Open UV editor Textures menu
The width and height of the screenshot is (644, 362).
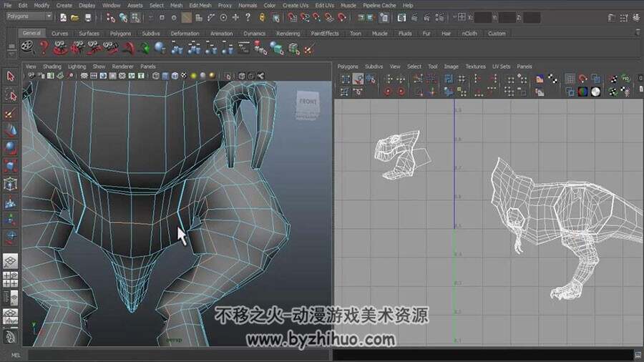point(476,67)
